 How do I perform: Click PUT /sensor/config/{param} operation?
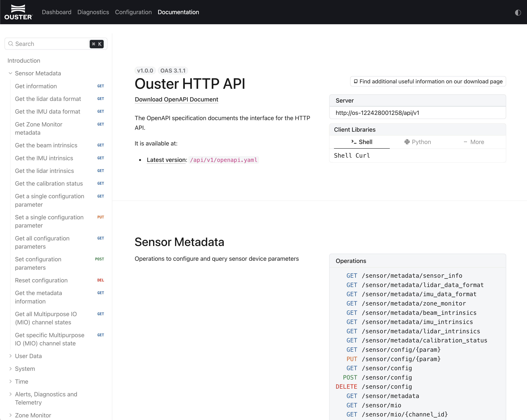pos(393,359)
